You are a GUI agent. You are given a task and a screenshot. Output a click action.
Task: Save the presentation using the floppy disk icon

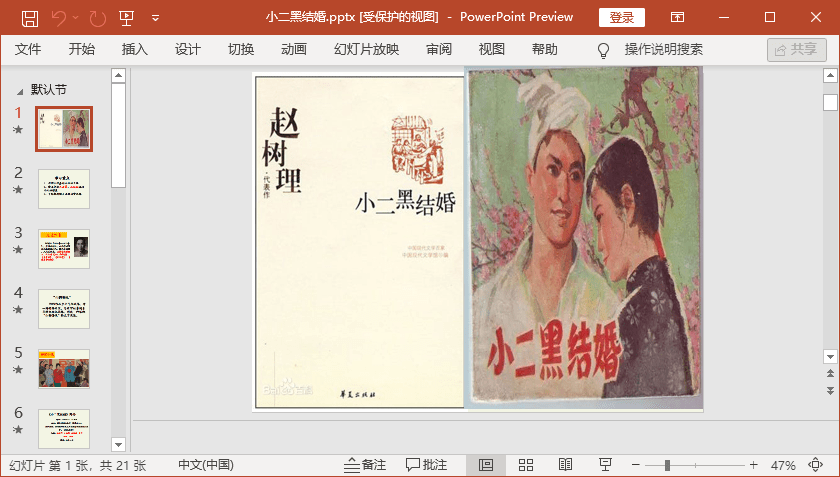(x=29, y=18)
